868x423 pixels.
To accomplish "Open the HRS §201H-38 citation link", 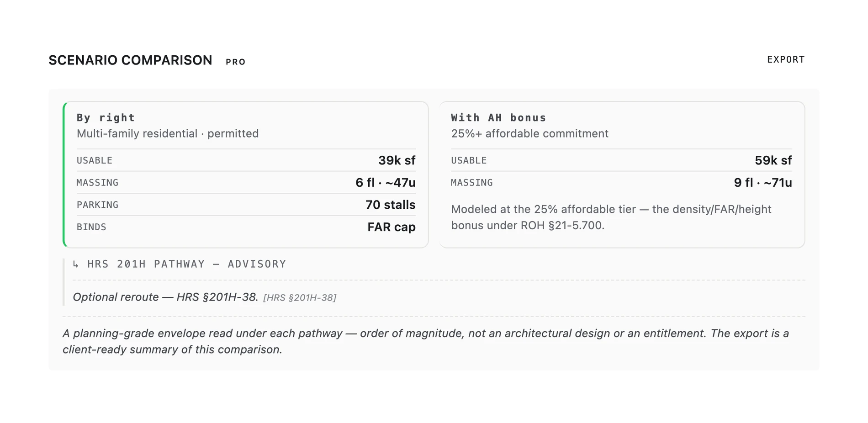I will (300, 298).
